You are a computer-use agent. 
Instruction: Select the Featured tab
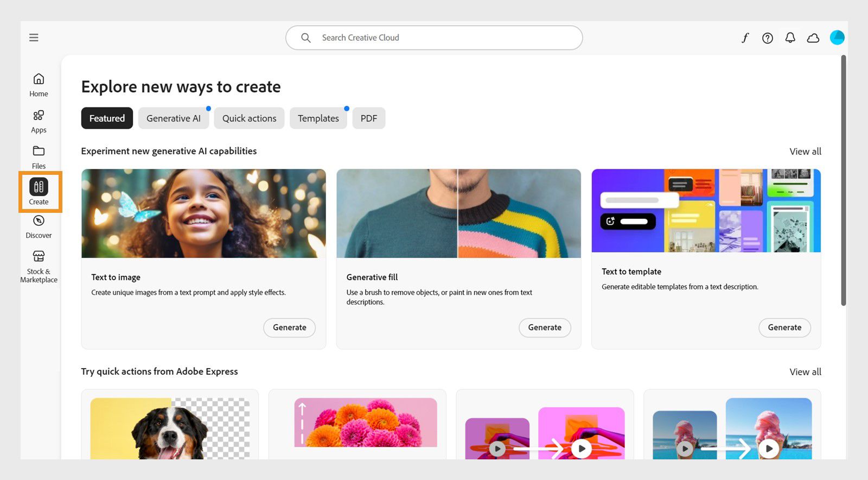107,118
